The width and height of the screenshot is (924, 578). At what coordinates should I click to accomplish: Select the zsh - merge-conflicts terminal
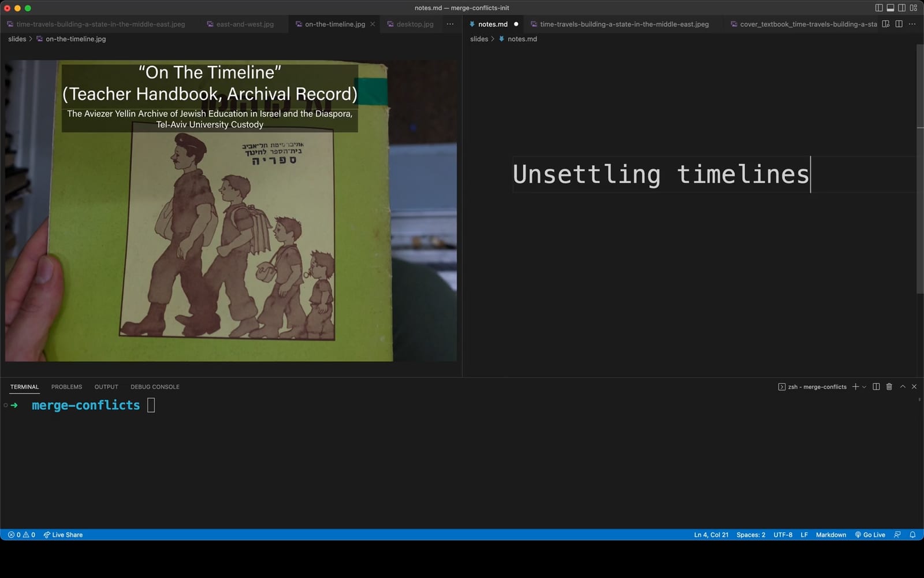(x=812, y=387)
